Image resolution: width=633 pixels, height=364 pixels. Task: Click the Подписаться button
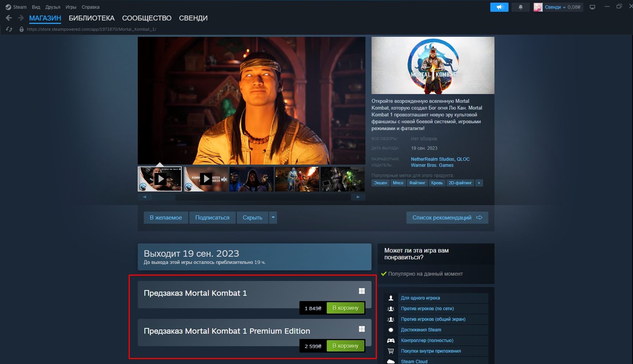pos(213,218)
